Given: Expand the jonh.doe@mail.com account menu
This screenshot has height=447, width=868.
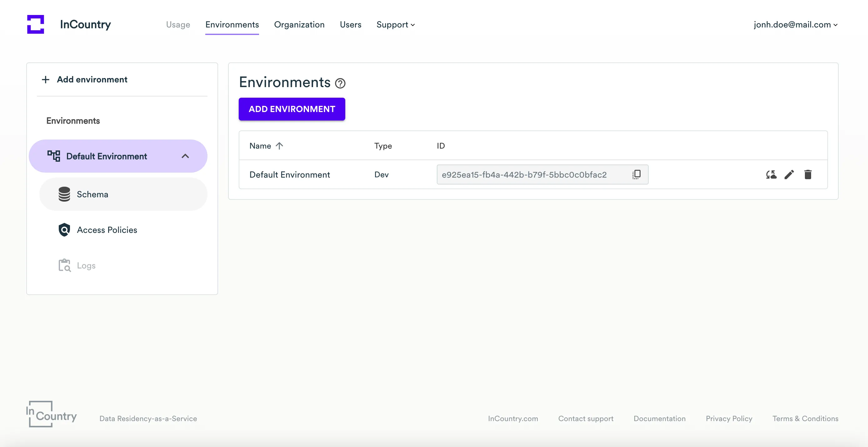Looking at the screenshot, I should coord(795,25).
